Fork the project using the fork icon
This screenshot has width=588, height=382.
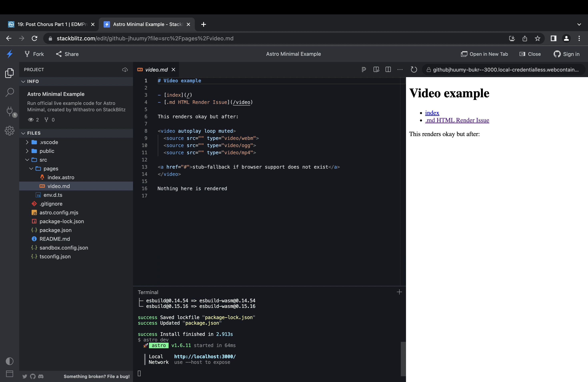27,54
